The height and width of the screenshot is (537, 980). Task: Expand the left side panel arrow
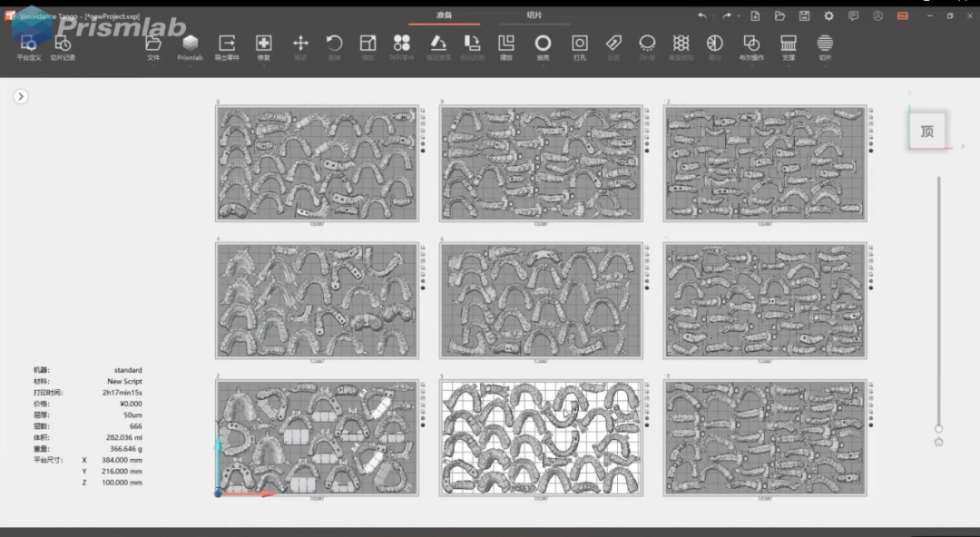click(x=21, y=96)
